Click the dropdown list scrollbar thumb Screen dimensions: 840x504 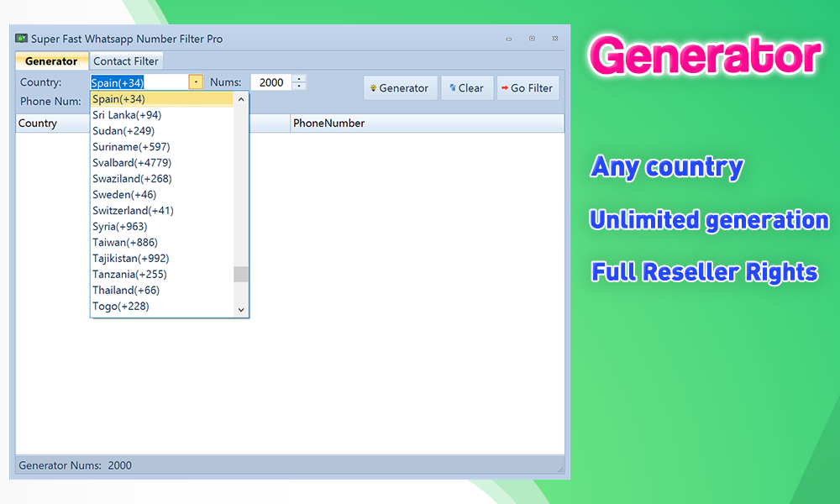240,274
